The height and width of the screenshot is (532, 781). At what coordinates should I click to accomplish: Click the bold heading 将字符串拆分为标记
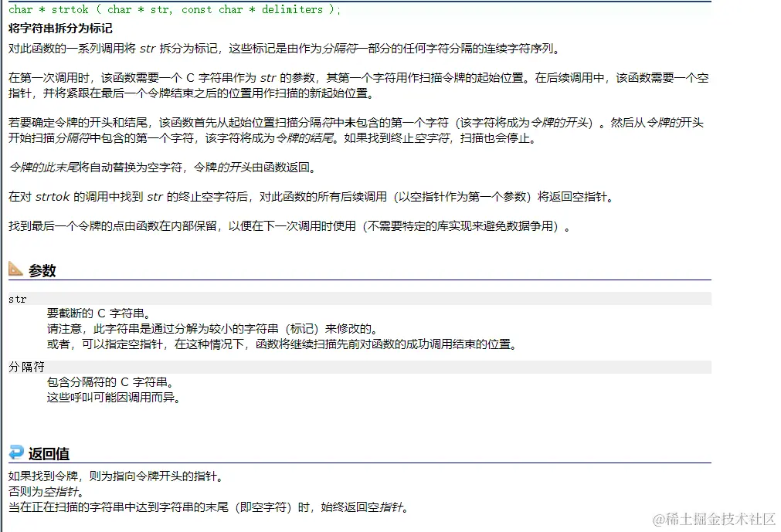(60, 29)
